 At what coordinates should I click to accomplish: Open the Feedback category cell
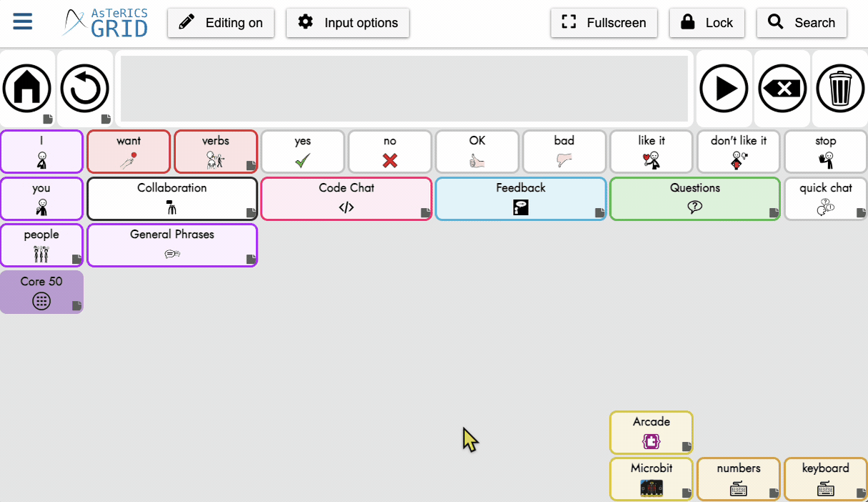point(521,198)
